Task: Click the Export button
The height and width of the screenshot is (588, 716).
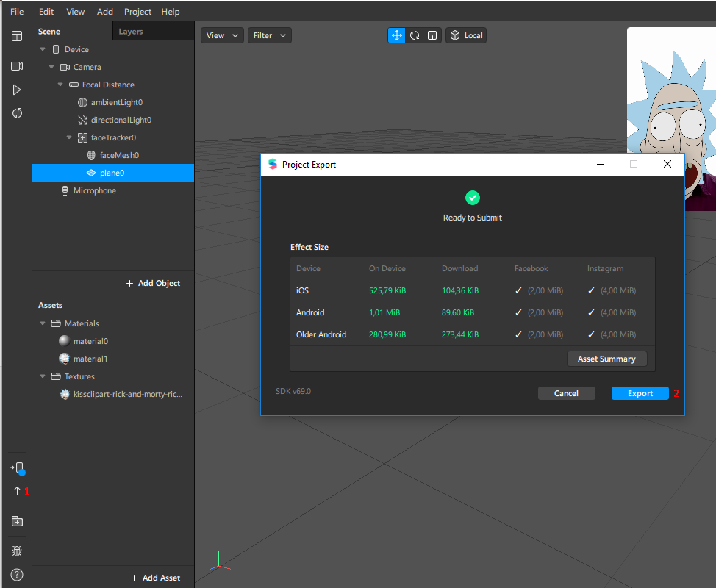Action: coord(640,393)
